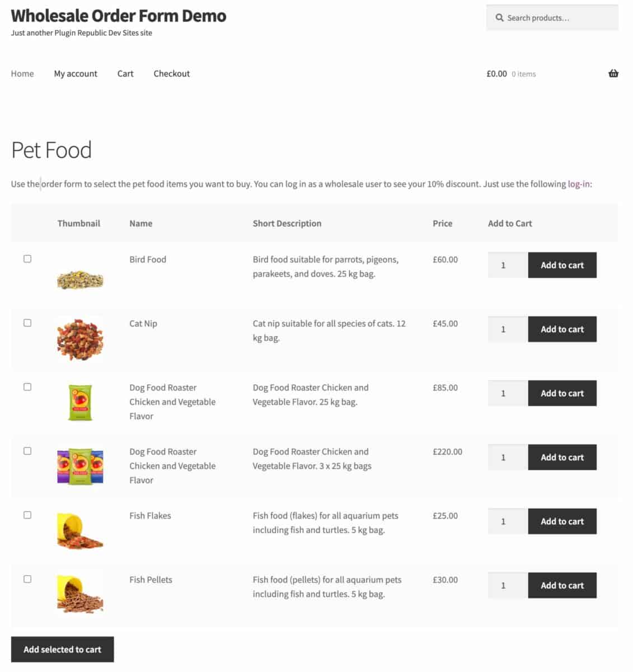This screenshot has height=672, width=633.
Task: Click the log-in link in the description
Action: (x=578, y=184)
